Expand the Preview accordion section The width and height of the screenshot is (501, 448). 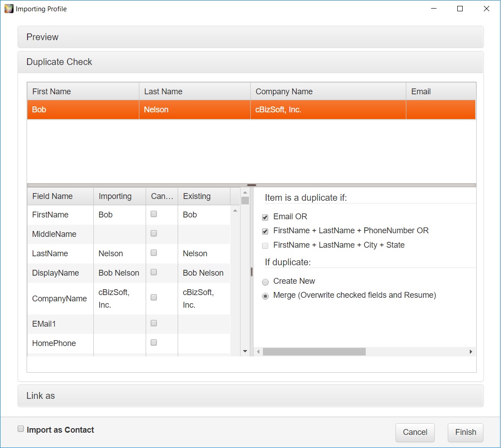point(251,37)
